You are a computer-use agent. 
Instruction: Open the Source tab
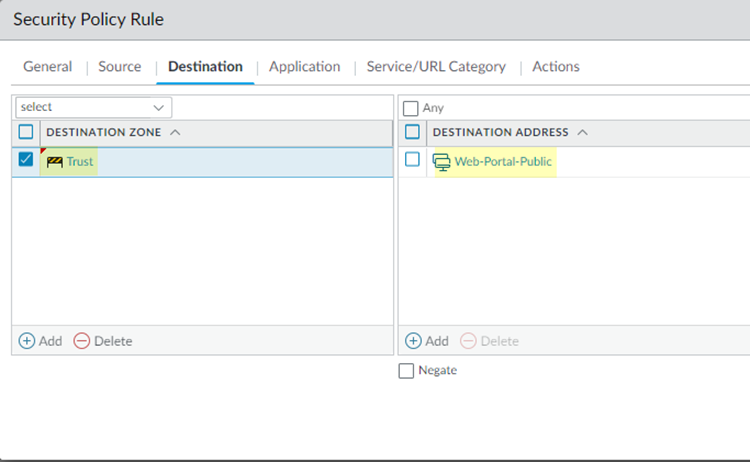click(x=119, y=67)
